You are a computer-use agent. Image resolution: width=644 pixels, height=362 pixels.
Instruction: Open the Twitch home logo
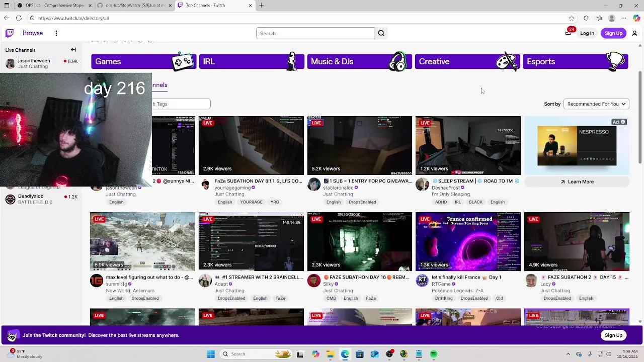10,33
